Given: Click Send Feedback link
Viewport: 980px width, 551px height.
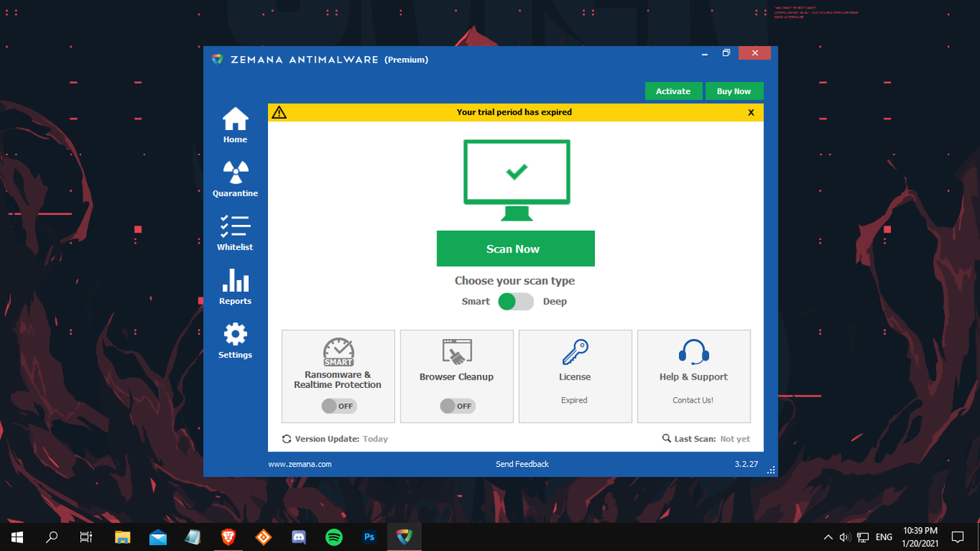Looking at the screenshot, I should (x=522, y=464).
